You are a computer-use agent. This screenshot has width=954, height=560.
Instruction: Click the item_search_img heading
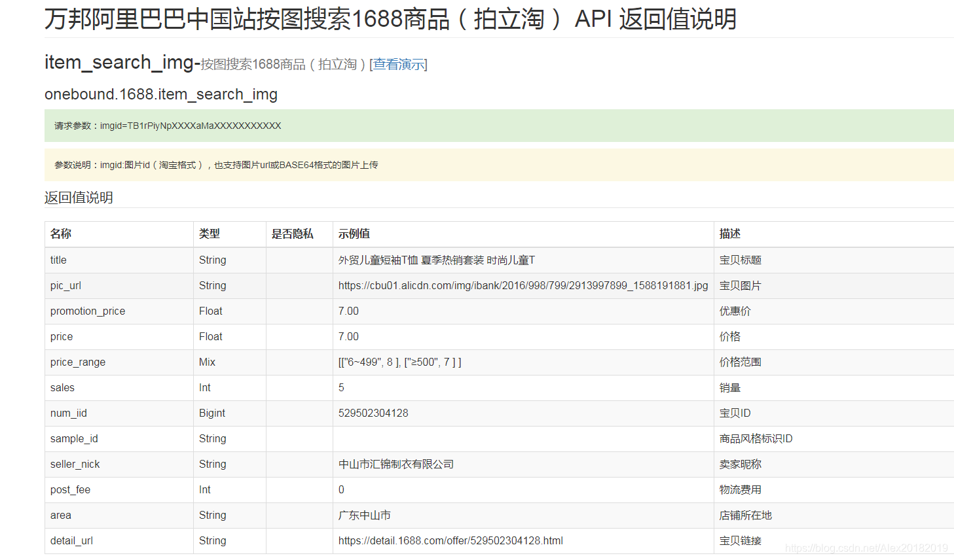point(120,62)
